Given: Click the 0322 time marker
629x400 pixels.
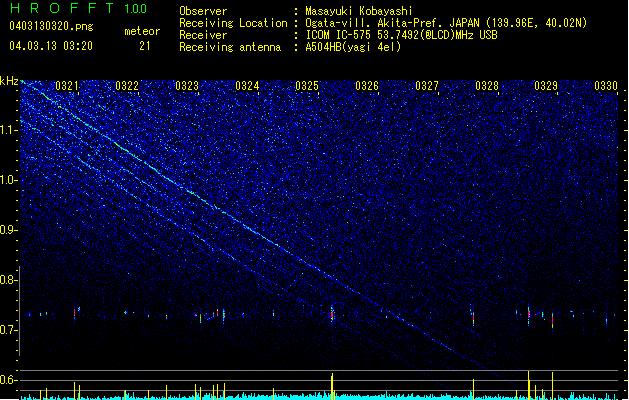Looking at the screenshot, I should click(127, 85).
